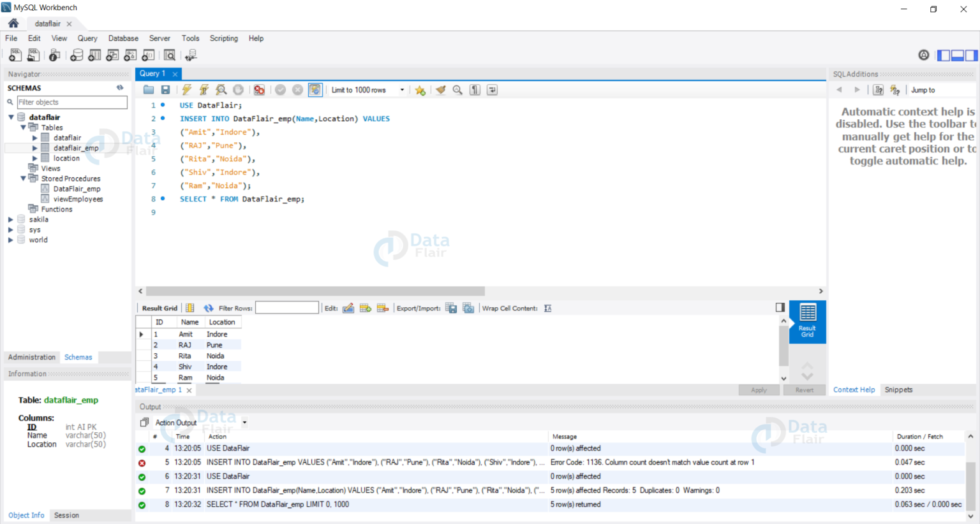Close the Query 1 tab
Viewport: 980px width, 524px height.
(x=175, y=74)
